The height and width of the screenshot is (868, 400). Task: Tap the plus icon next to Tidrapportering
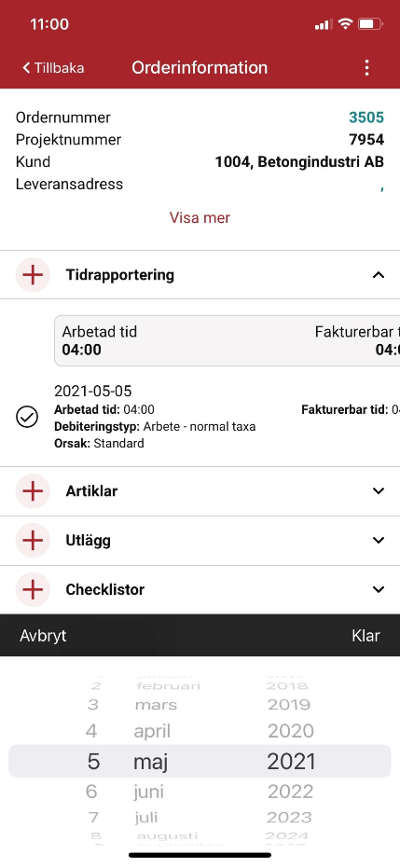tap(33, 274)
